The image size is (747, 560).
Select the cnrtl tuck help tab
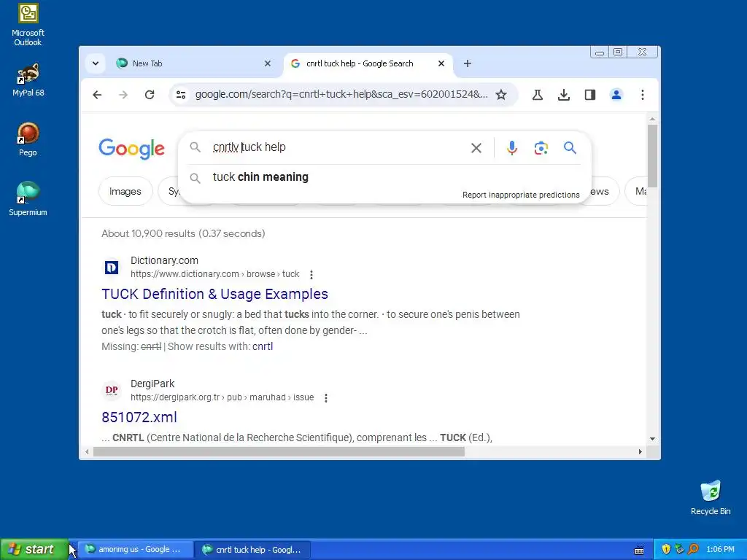[368, 63]
